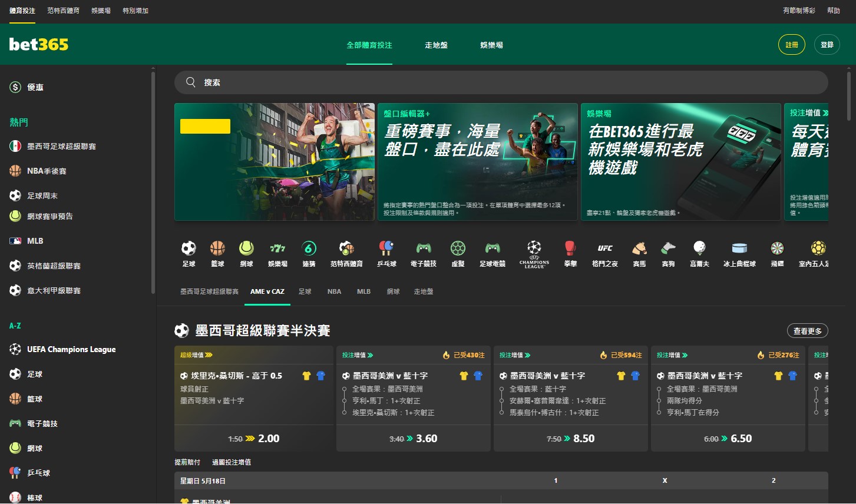
Task: Click the 提前賠付 link
Action: click(187, 462)
